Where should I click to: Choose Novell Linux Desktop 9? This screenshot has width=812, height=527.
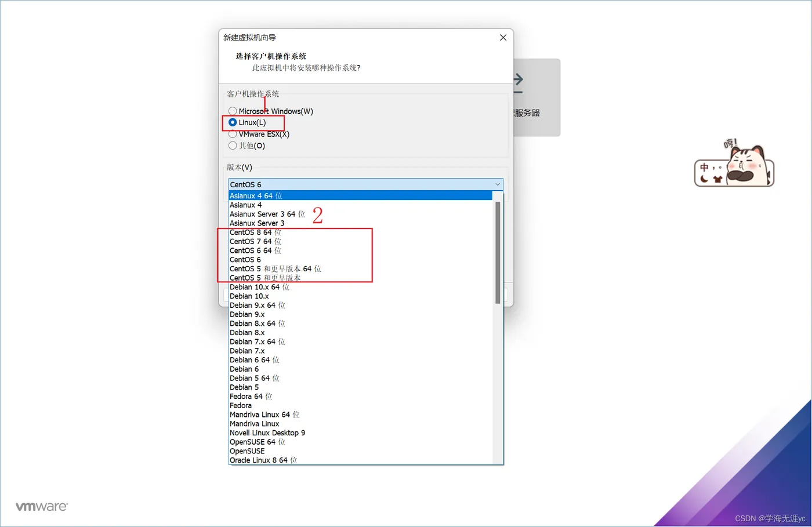coord(360,433)
